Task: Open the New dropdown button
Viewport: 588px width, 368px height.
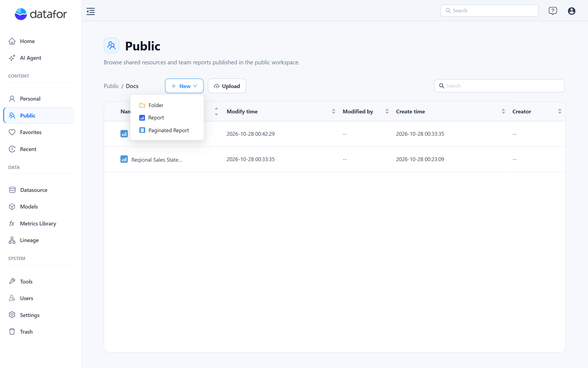Action: [184, 86]
